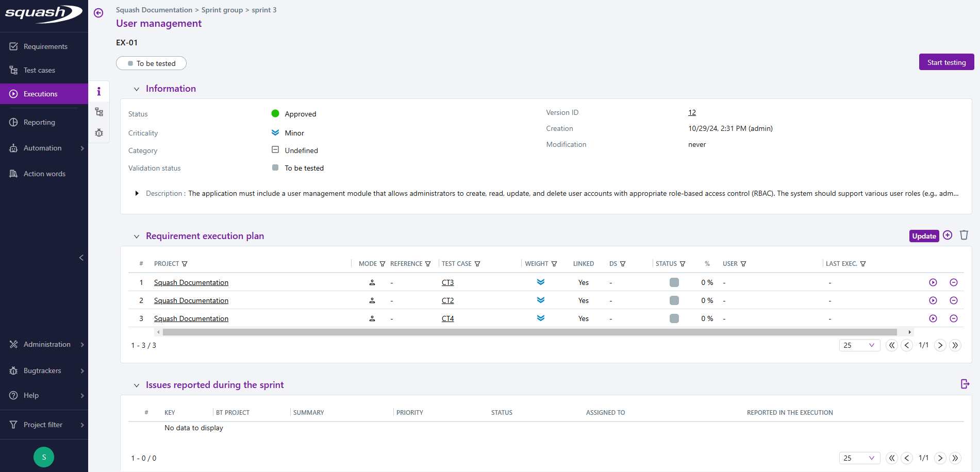Screen dimensions: 980x472
Task: Click the back arrow icon beside breadcrumb
Action: click(x=98, y=13)
